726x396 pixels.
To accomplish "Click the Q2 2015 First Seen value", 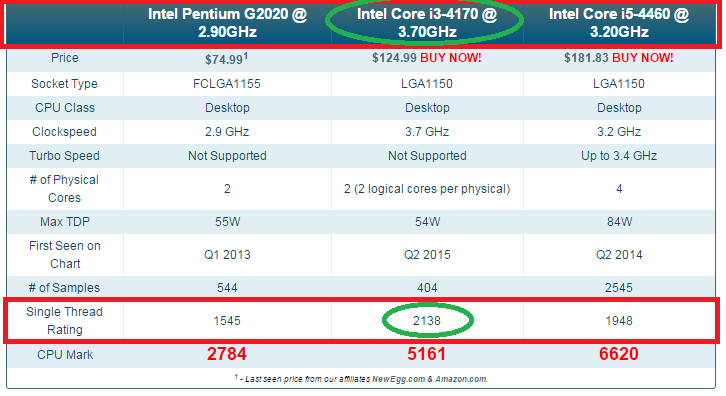I will point(427,255).
